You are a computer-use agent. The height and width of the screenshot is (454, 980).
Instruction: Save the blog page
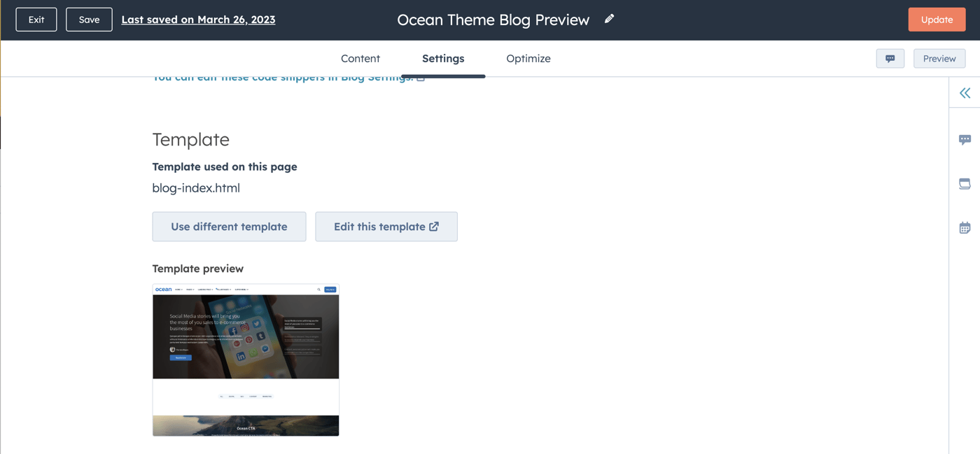pyautogui.click(x=88, y=19)
